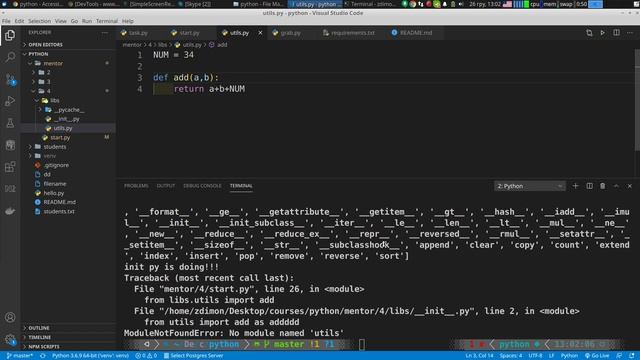Close the terminal panel

pyautogui.click(x=630, y=186)
